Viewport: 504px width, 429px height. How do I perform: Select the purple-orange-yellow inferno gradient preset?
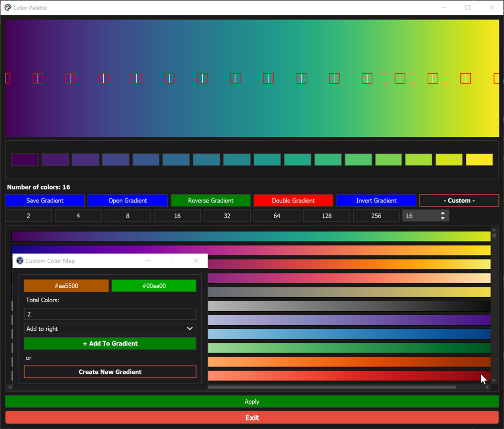tap(349, 264)
